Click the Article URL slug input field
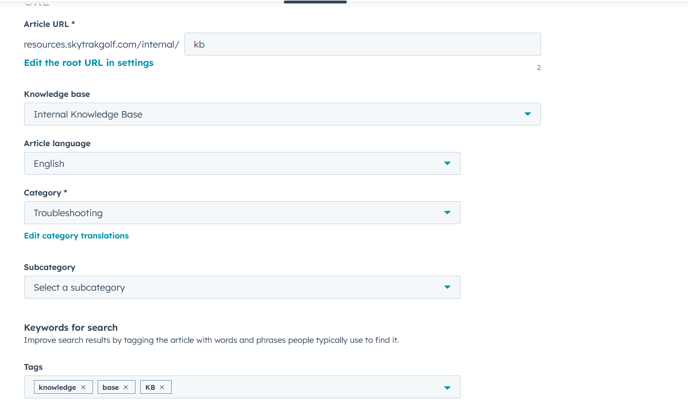 click(x=362, y=44)
